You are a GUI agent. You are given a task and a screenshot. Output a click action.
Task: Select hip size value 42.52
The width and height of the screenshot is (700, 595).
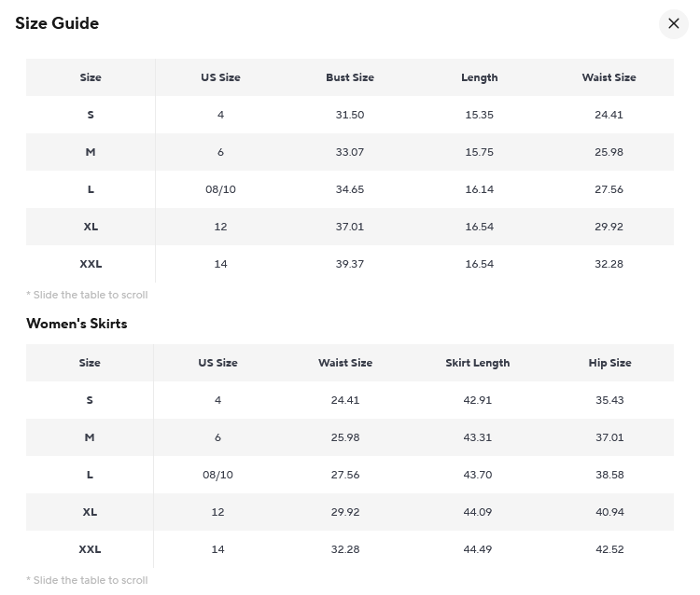pyautogui.click(x=609, y=549)
